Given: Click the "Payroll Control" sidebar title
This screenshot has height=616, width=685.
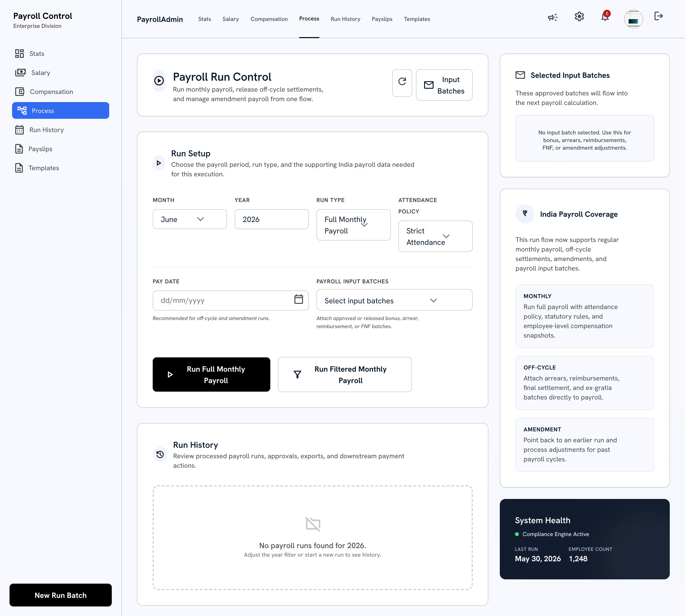Looking at the screenshot, I should (x=43, y=16).
